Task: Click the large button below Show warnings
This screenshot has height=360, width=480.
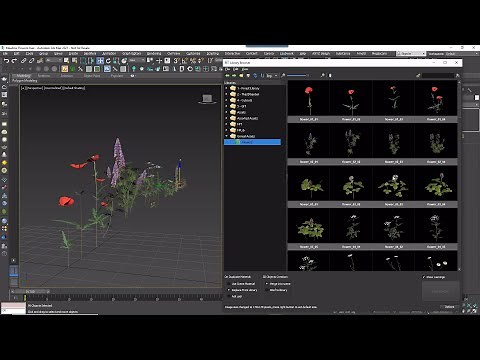Action: 441,291
